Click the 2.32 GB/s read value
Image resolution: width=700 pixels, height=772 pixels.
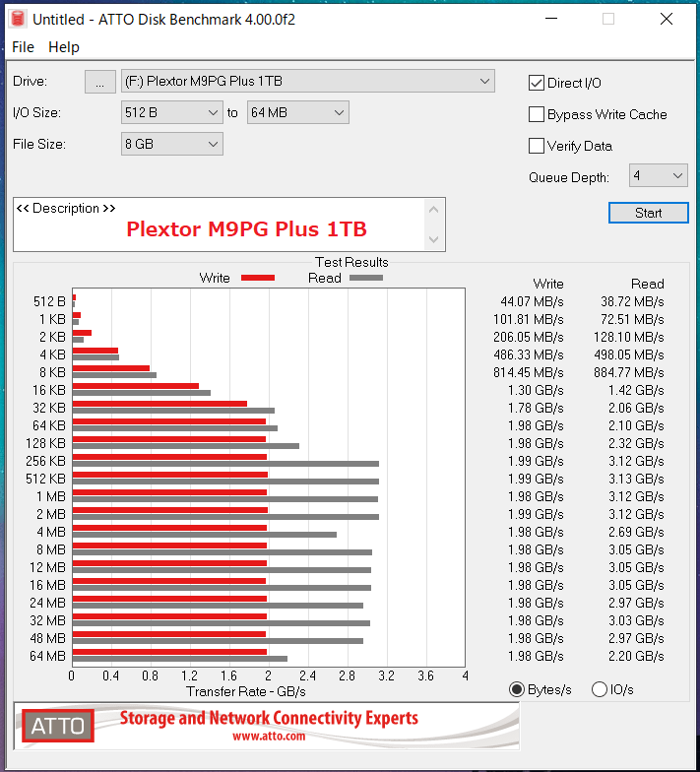coord(636,443)
